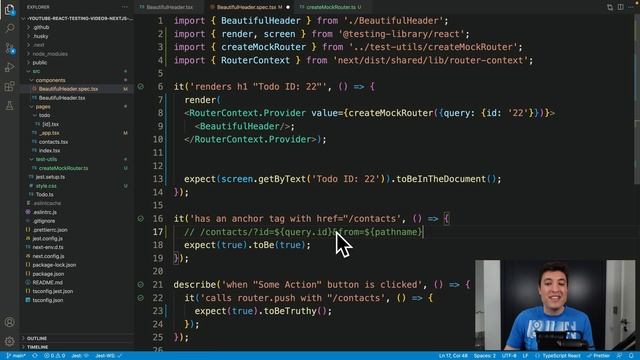Click Ln 17, Col 48 cursor position indicator
The height and width of the screenshot is (360, 640).
pyautogui.click(x=453, y=356)
